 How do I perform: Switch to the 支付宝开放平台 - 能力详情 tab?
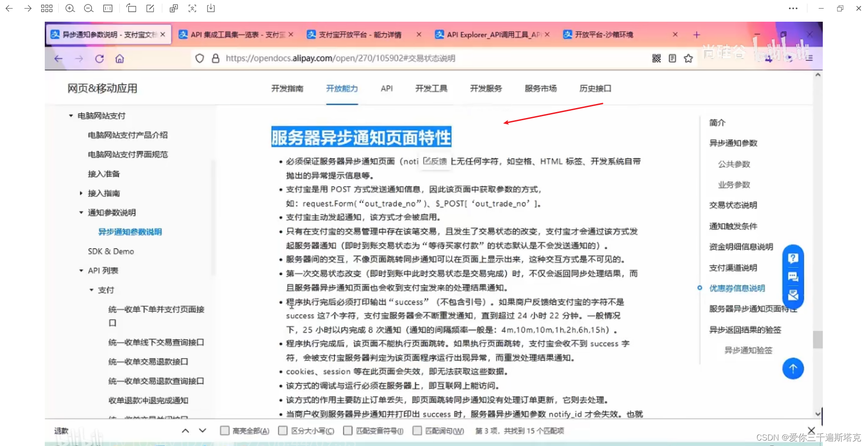364,35
